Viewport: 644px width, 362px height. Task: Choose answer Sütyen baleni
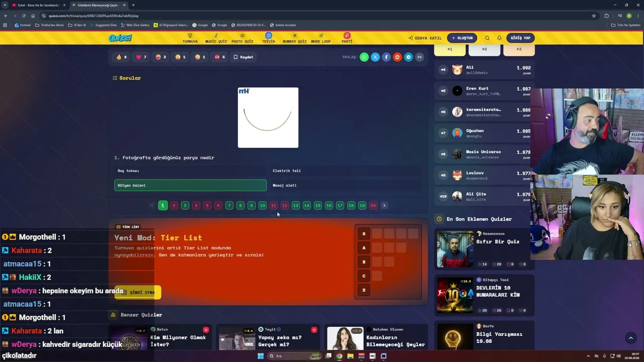point(190,186)
